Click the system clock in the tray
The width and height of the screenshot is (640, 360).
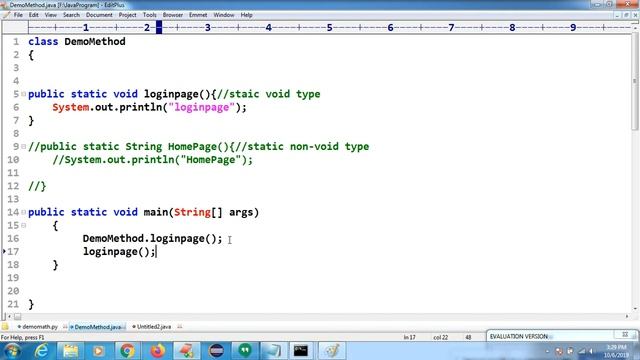(x=616, y=351)
